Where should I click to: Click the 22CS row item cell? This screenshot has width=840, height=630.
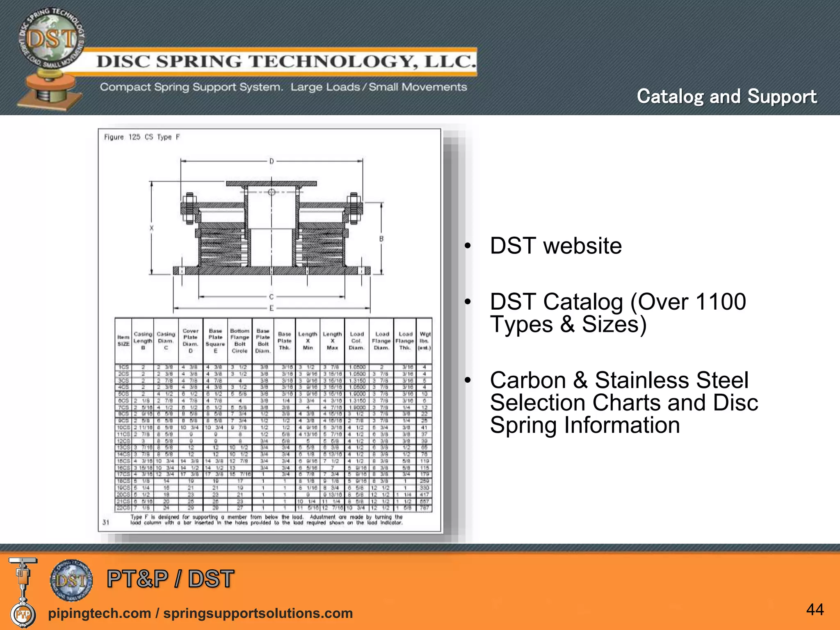click(x=123, y=508)
